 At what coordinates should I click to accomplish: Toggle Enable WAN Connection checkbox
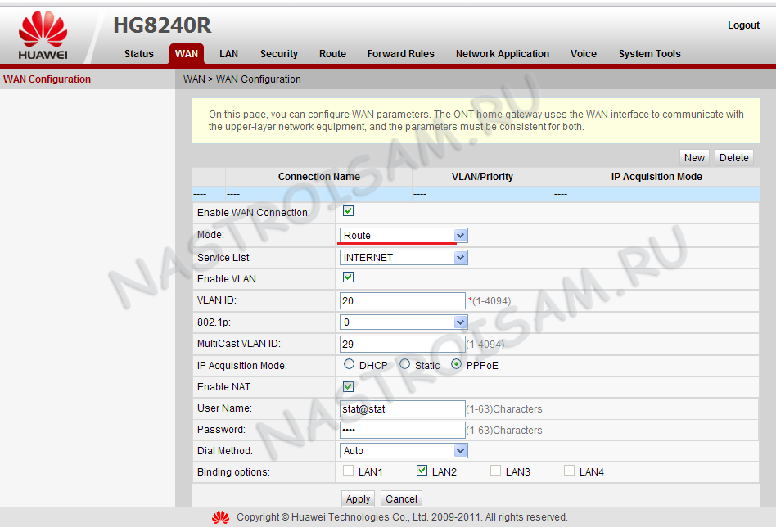point(348,211)
